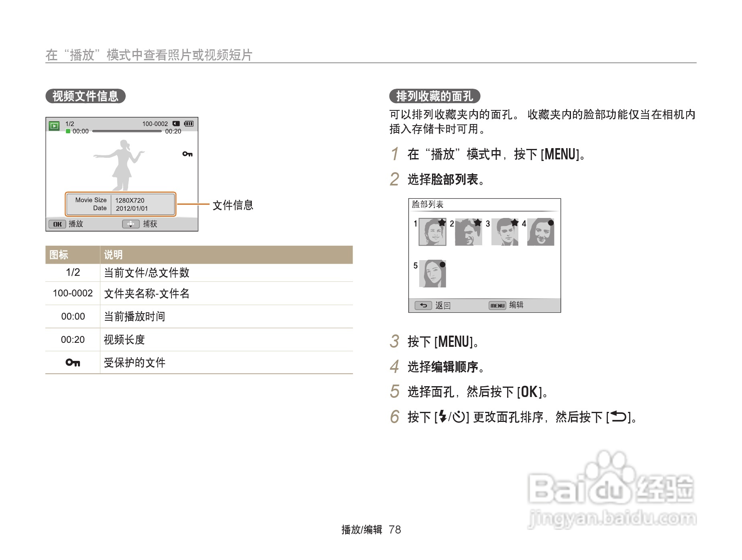Click the 00:00 cell in the table
This screenshot has width=742, height=560.
pyautogui.click(x=73, y=317)
